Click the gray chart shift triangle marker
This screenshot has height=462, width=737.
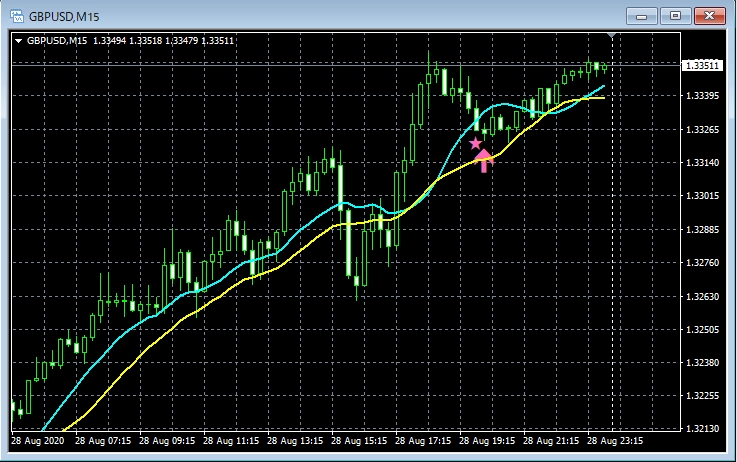coord(612,37)
